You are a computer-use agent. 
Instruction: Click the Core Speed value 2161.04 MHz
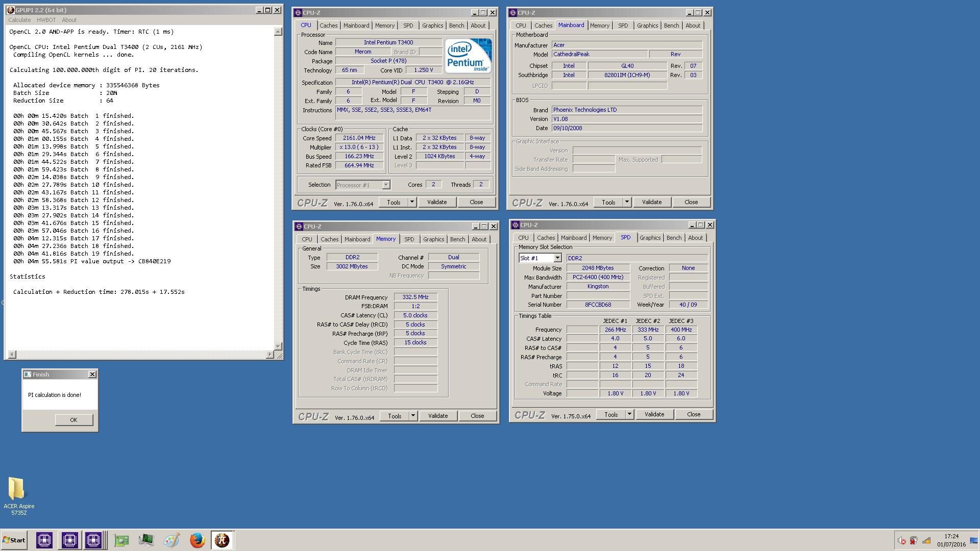(359, 138)
